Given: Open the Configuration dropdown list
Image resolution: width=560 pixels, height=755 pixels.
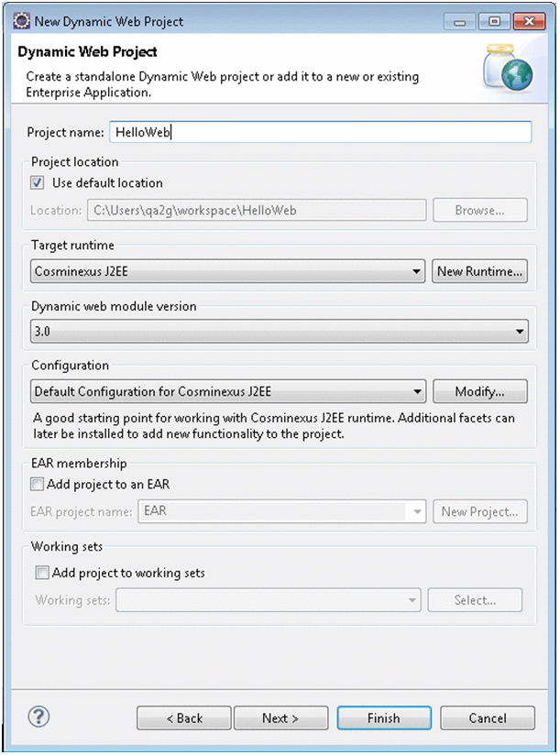Looking at the screenshot, I should 417,391.
